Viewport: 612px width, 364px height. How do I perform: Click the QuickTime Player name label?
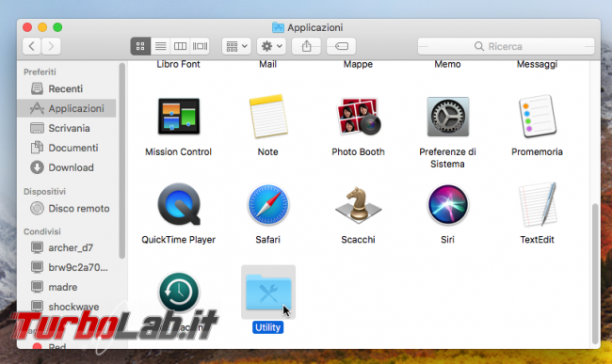178,240
